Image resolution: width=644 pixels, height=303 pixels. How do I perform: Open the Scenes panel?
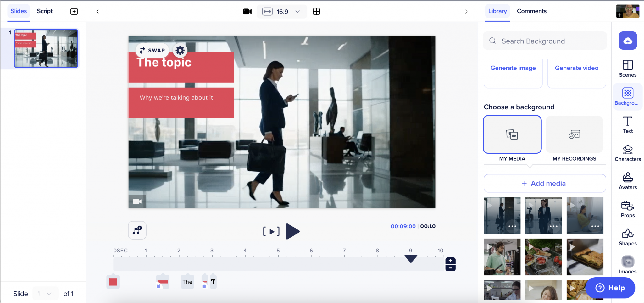tap(627, 68)
